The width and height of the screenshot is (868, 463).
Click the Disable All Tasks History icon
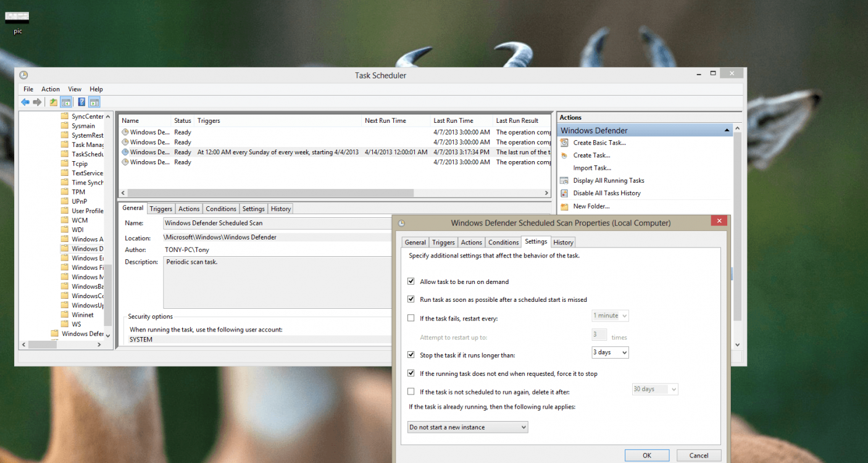tap(564, 193)
